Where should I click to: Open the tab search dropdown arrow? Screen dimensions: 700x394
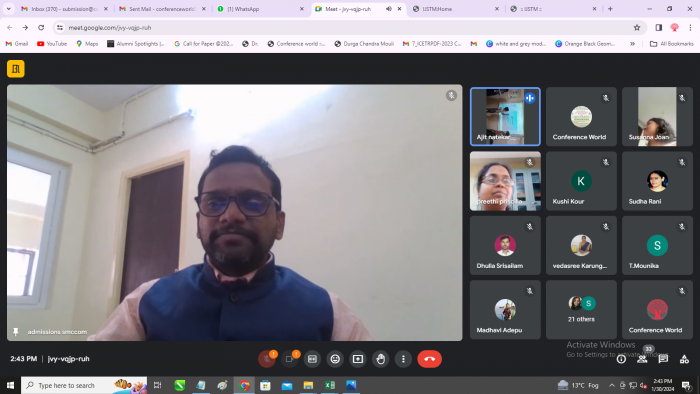(x=8, y=8)
